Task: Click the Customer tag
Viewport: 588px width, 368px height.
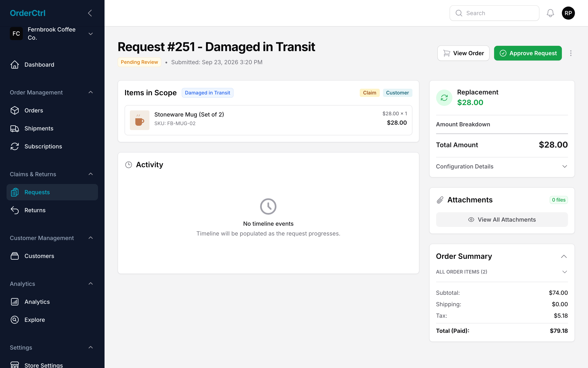Action: pos(397,93)
